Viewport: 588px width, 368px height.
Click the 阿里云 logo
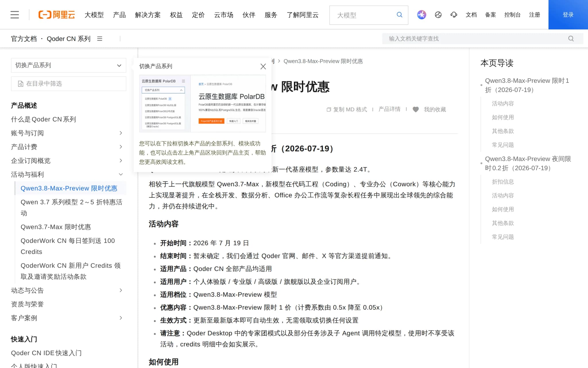[x=57, y=15]
